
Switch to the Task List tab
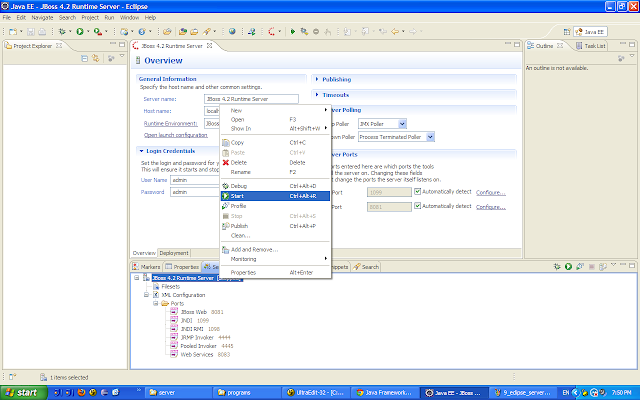[591, 46]
